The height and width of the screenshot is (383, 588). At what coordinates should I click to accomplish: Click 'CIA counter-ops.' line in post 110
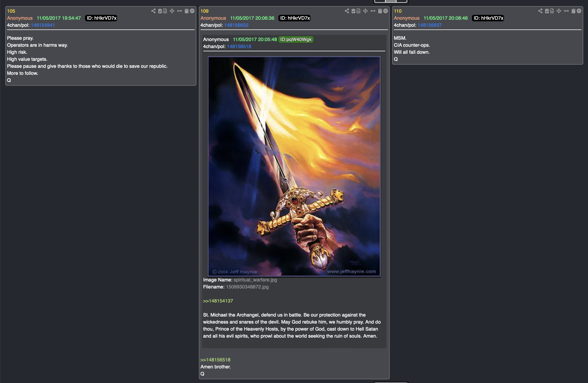(x=412, y=45)
